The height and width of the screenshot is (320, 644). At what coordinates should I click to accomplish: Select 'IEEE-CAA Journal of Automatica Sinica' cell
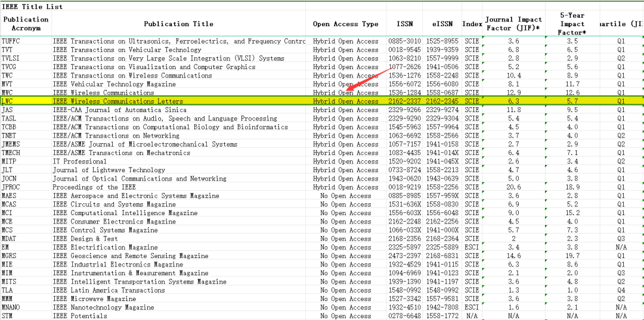tap(178, 110)
